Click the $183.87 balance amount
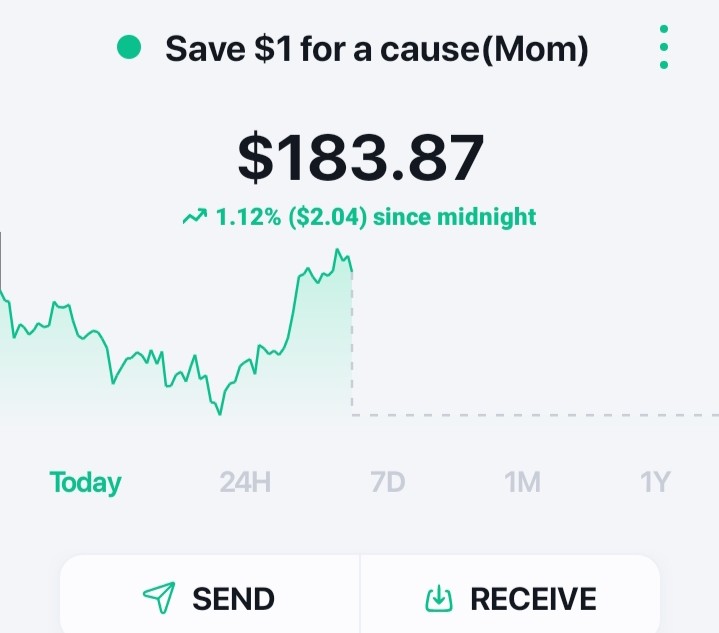Viewport: 719px width, 633px height. click(x=361, y=157)
